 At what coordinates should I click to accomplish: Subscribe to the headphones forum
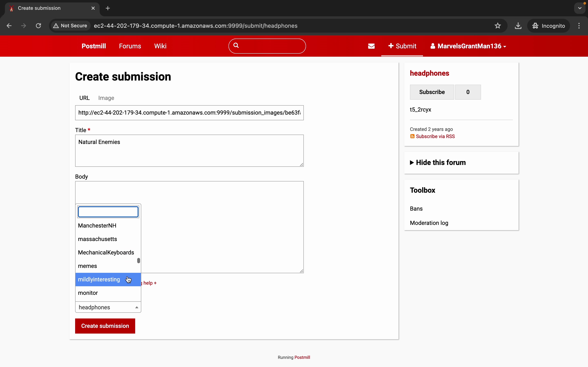pos(432,92)
